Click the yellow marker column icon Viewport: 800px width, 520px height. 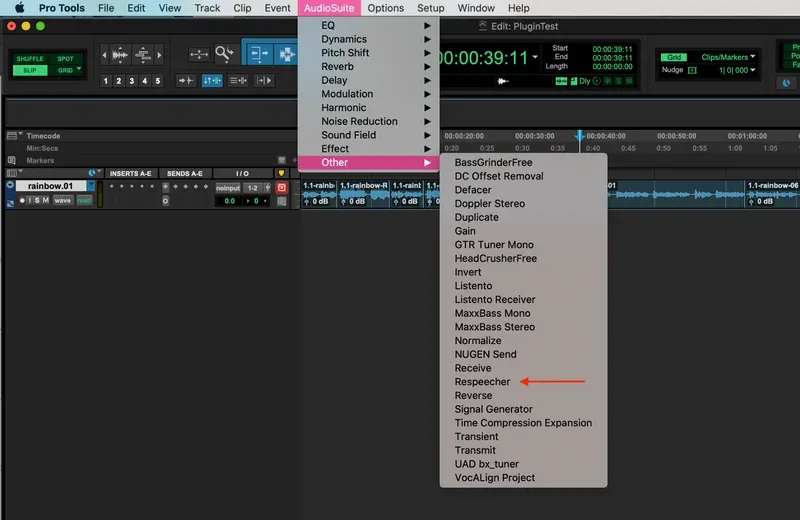tap(281, 174)
